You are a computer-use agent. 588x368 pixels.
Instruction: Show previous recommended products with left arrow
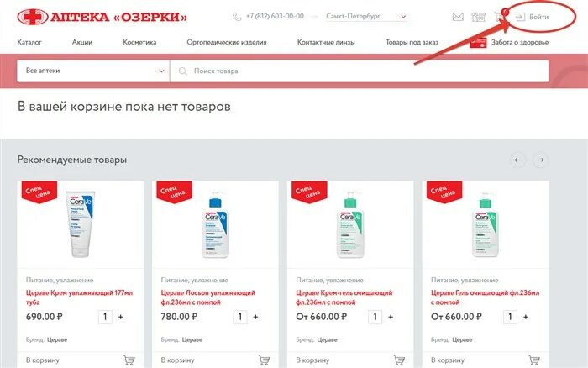click(x=517, y=160)
